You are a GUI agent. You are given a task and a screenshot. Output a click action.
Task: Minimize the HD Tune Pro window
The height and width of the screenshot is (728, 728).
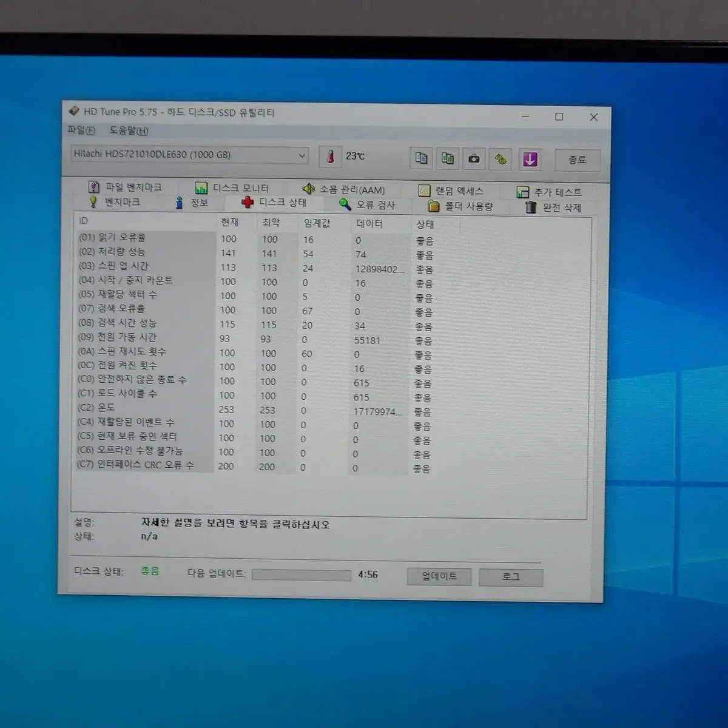[525, 116]
